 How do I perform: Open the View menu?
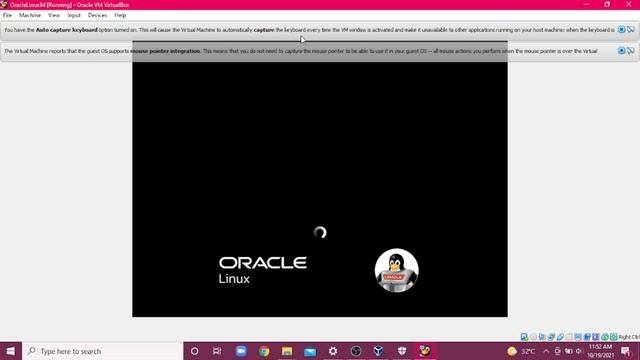(54, 15)
